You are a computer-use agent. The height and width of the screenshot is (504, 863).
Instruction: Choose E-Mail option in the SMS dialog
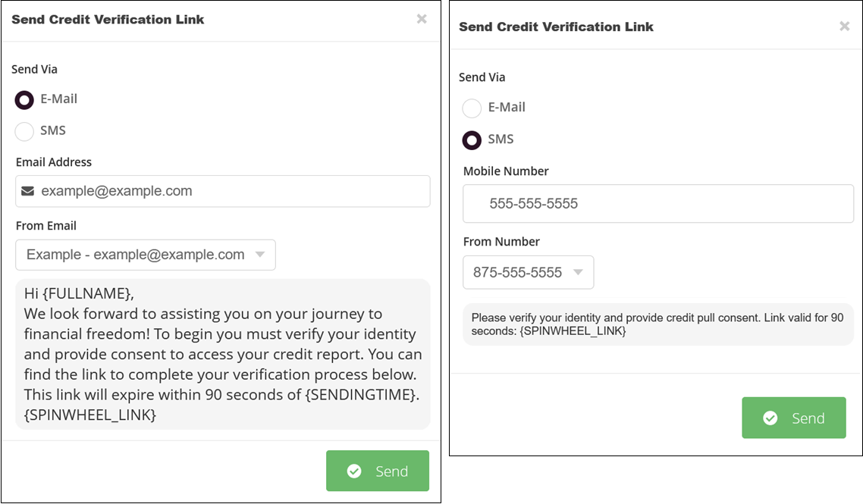pos(472,108)
